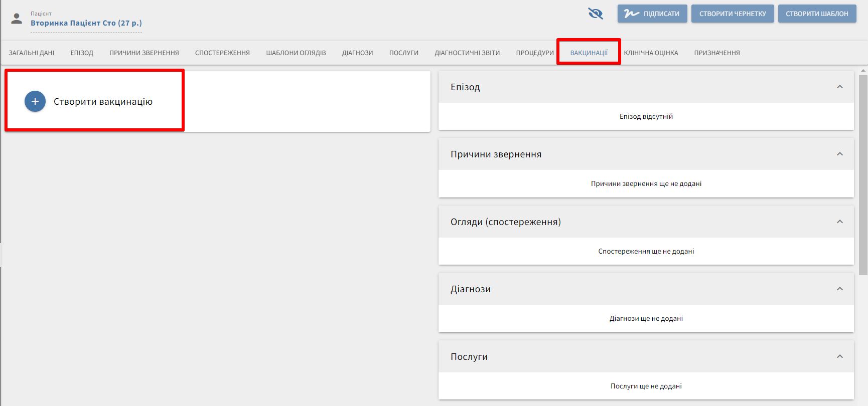Open patient link Вторинка Пацієнт Сто

(86, 23)
